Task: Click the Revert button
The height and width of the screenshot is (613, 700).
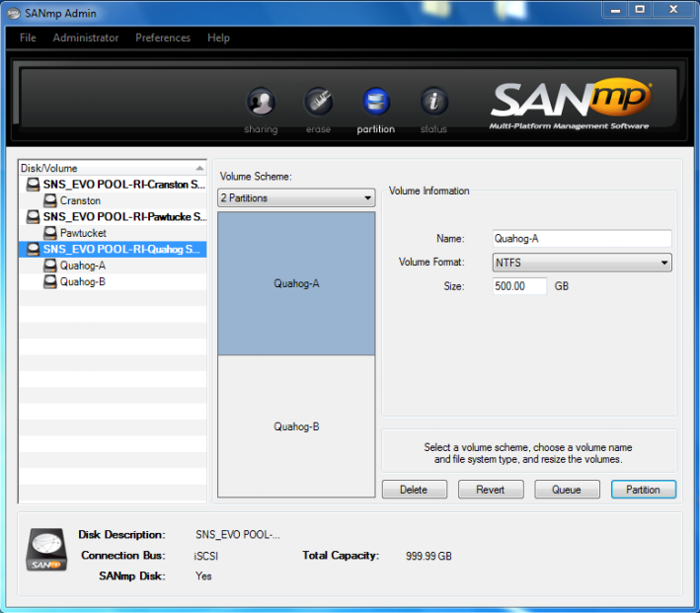Action: click(491, 490)
